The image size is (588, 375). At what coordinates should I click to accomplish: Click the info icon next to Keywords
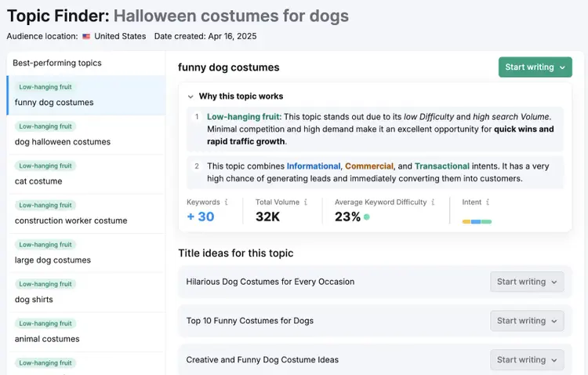pos(226,202)
